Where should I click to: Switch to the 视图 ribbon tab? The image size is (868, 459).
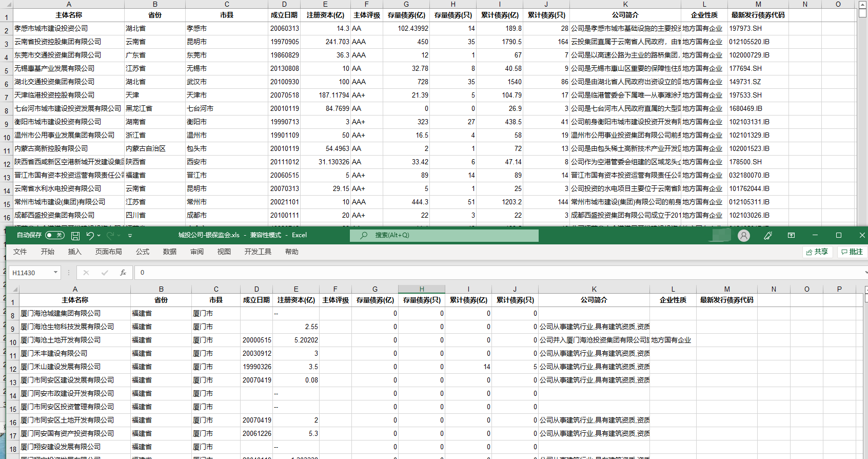pos(224,252)
